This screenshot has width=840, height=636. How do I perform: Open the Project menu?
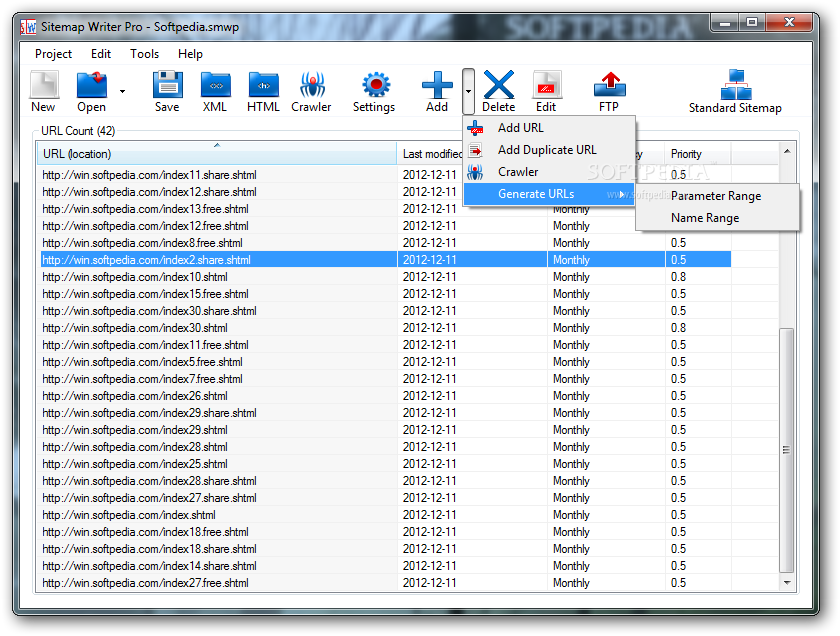pyautogui.click(x=53, y=54)
